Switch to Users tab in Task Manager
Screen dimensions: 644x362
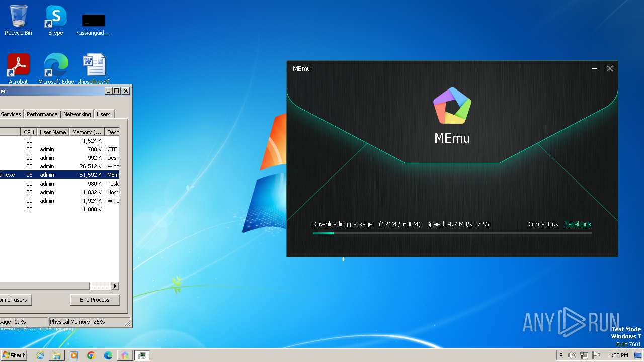point(104,114)
